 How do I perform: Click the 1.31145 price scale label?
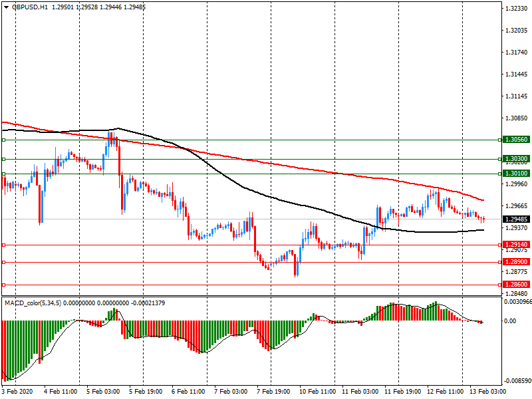tap(517, 96)
